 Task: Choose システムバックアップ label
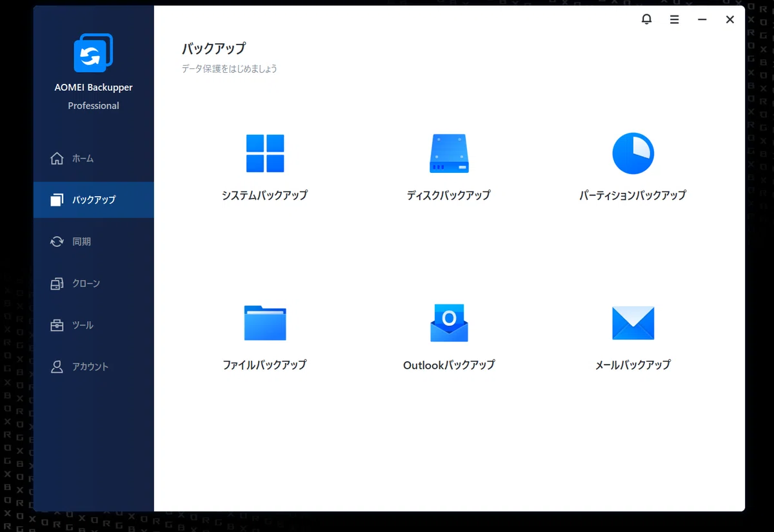264,195
